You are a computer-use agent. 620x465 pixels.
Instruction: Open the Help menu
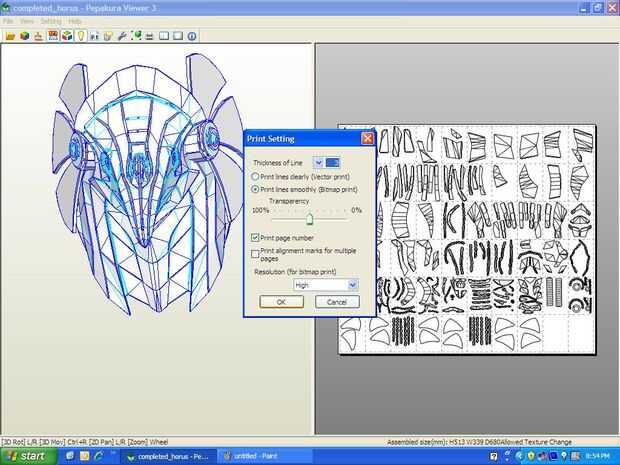[x=75, y=21]
